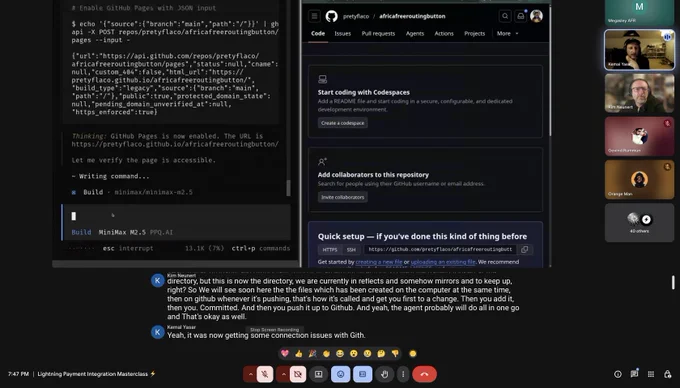Open the 40 others participants tile
Image resolution: width=680 pixels, height=388 pixels.
pos(640,223)
